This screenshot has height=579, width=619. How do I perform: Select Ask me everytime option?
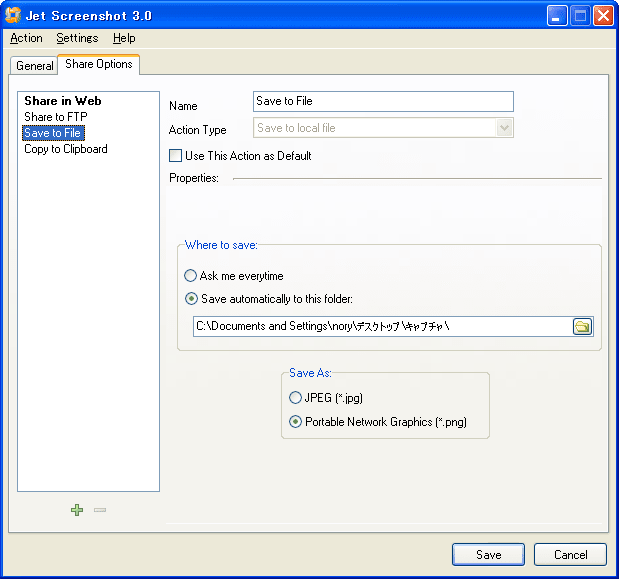(x=190, y=276)
